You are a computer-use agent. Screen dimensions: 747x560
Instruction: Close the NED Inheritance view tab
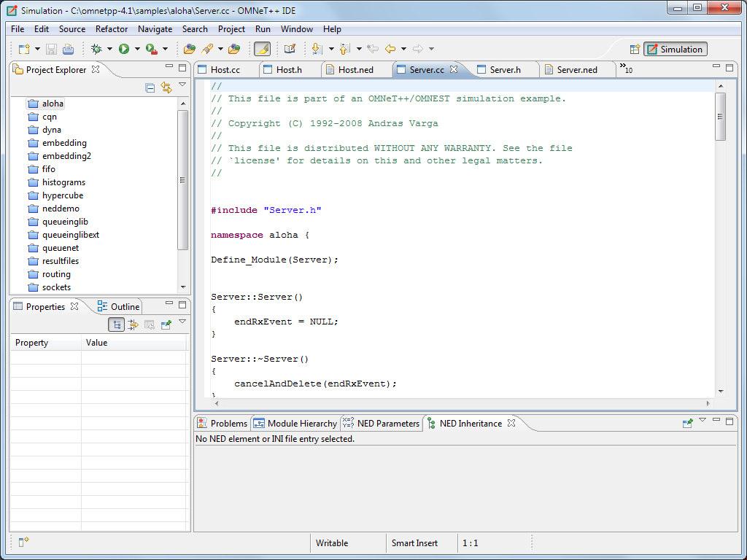(x=511, y=423)
